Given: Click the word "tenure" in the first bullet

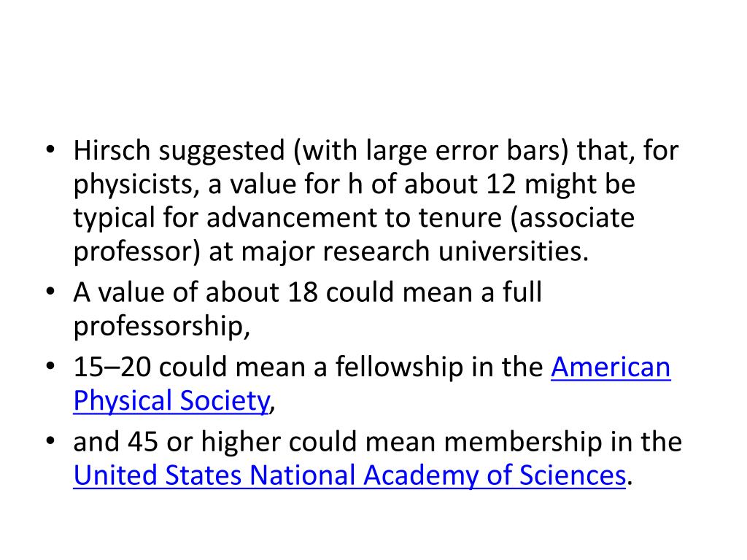Looking at the screenshot, I should tap(460, 217).
